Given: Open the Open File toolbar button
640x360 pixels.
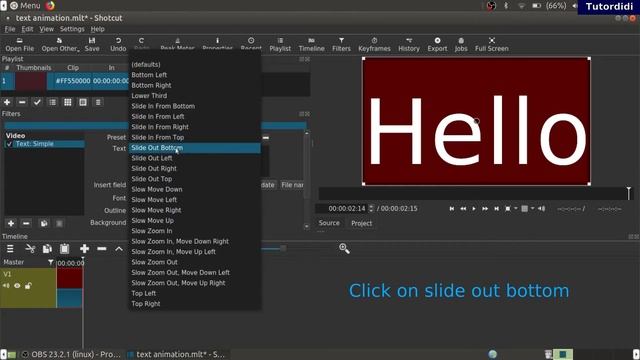Looking at the screenshot, I should 20,44.
